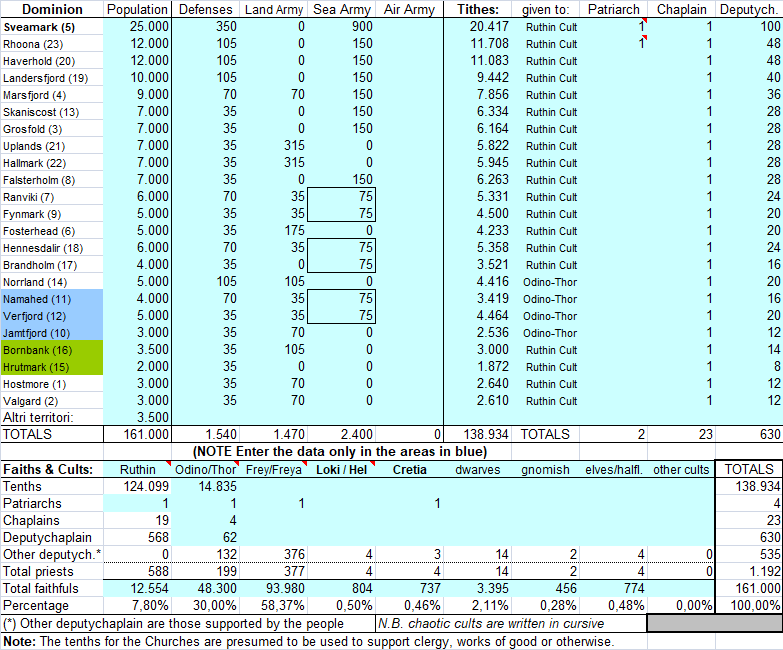Select Sveamark Defenses value 350
783x650 pixels.
pyautogui.click(x=205, y=27)
